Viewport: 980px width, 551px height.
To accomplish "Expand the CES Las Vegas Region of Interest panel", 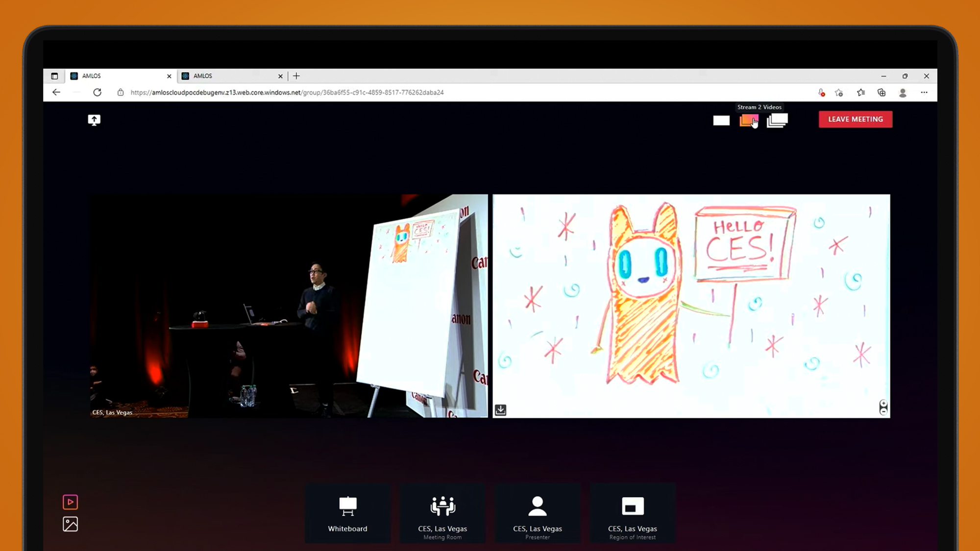I will click(633, 515).
